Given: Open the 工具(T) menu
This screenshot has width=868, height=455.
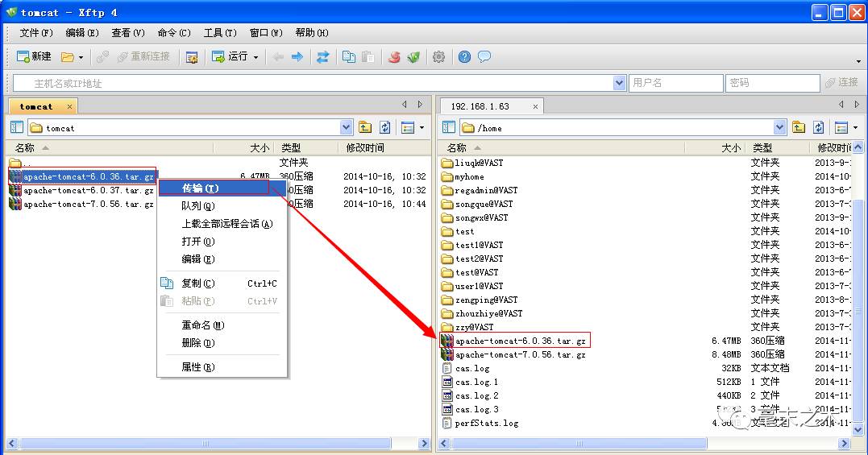Looking at the screenshot, I should coord(220,33).
